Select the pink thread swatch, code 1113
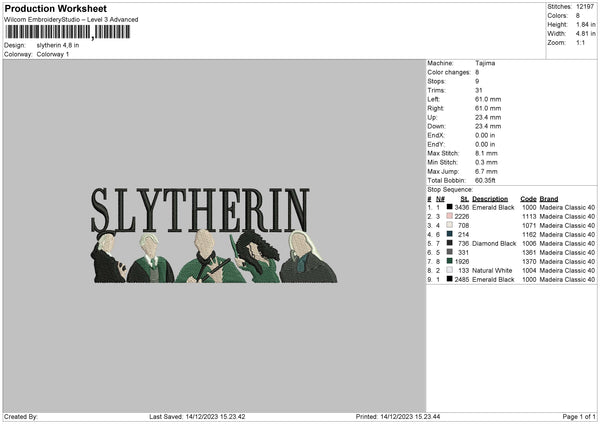 (x=449, y=216)
